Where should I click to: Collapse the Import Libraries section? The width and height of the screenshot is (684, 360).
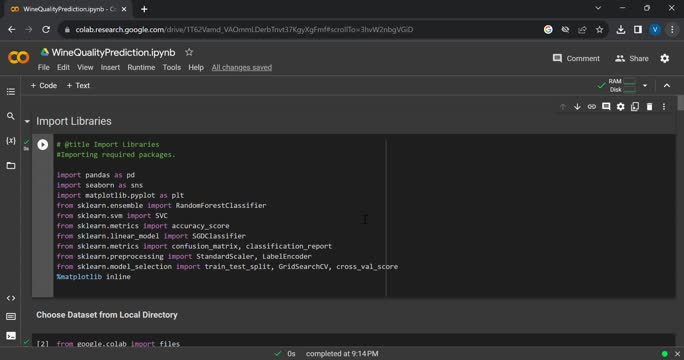pyautogui.click(x=27, y=121)
